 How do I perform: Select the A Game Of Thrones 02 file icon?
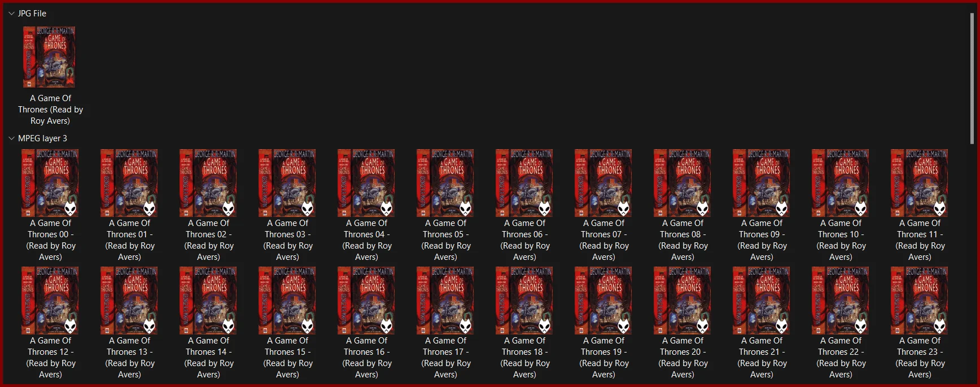coord(208,183)
